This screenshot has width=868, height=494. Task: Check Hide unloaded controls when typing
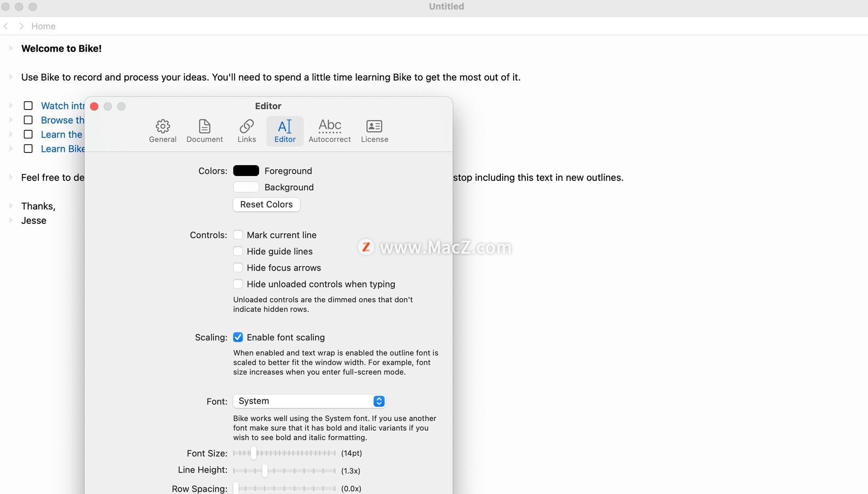click(x=238, y=284)
